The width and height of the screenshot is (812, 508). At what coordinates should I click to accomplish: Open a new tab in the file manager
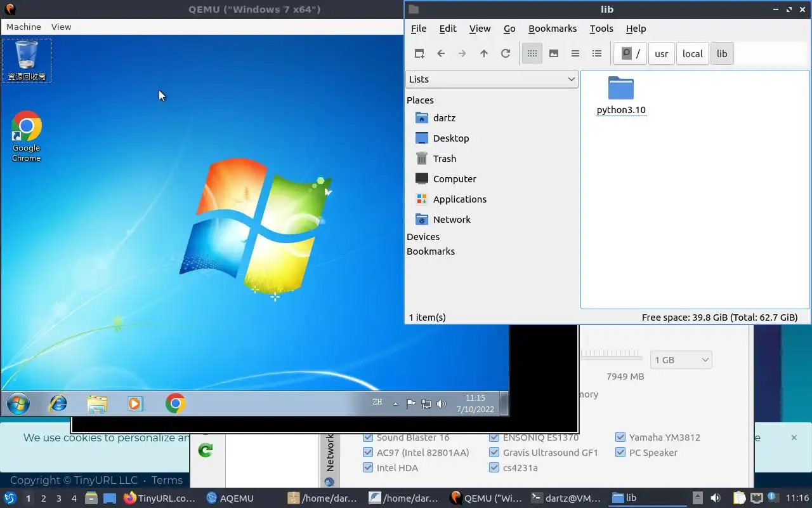[x=419, y=54]
